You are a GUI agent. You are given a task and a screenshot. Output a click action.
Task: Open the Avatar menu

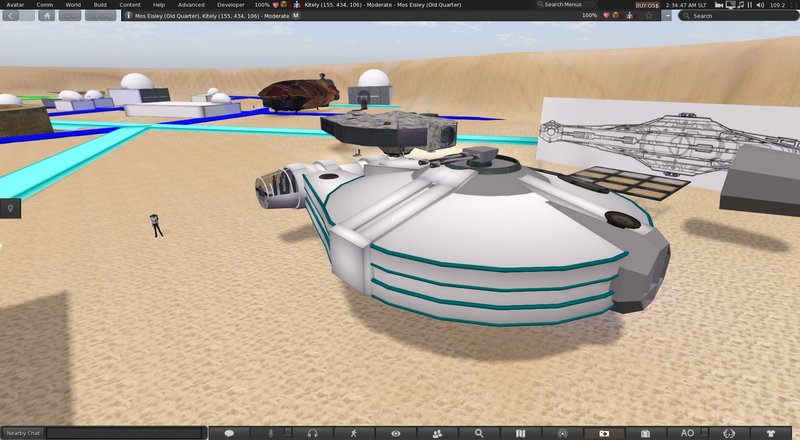coord(15,5)
